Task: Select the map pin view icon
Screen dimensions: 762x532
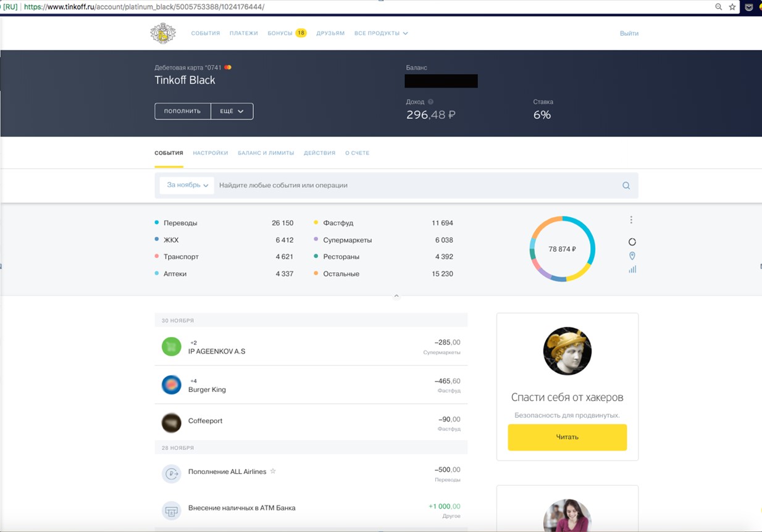Action: point(632,256)
